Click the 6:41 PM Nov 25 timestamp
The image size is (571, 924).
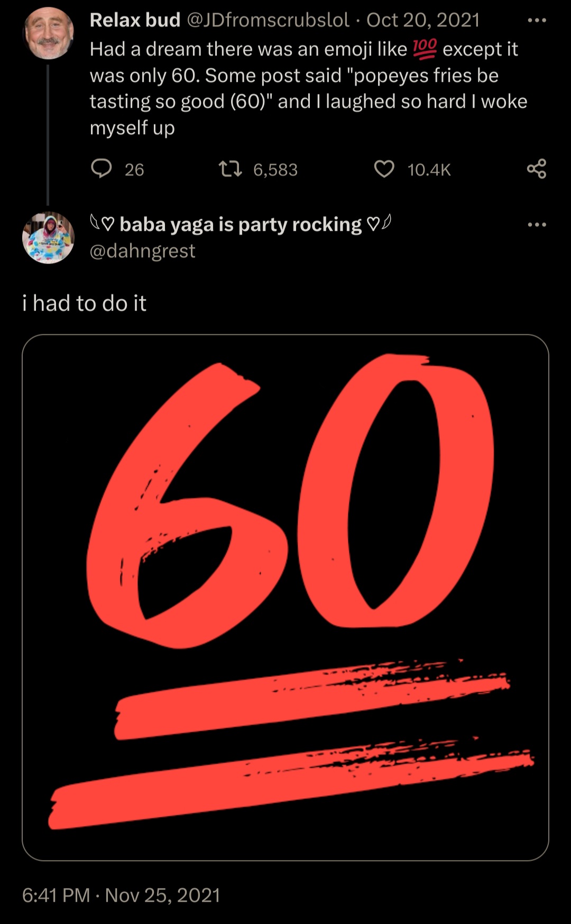(x=121, y=895)
